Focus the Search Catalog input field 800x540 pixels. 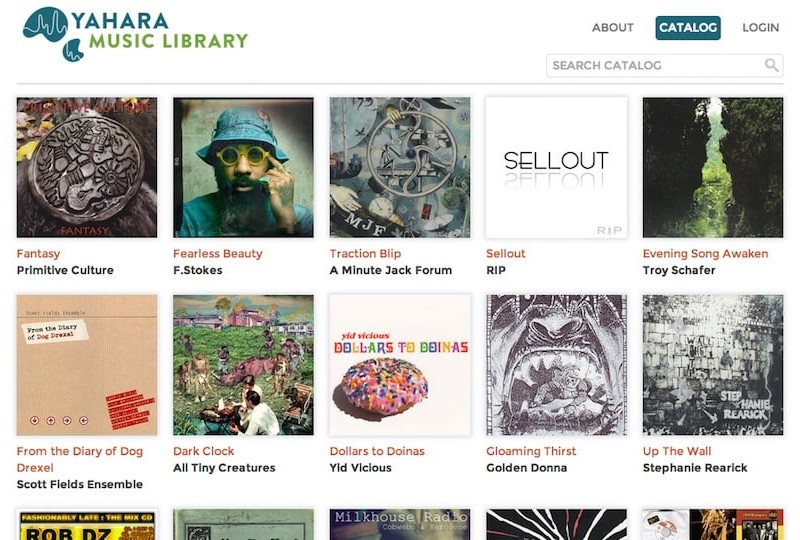pos(655,66)
